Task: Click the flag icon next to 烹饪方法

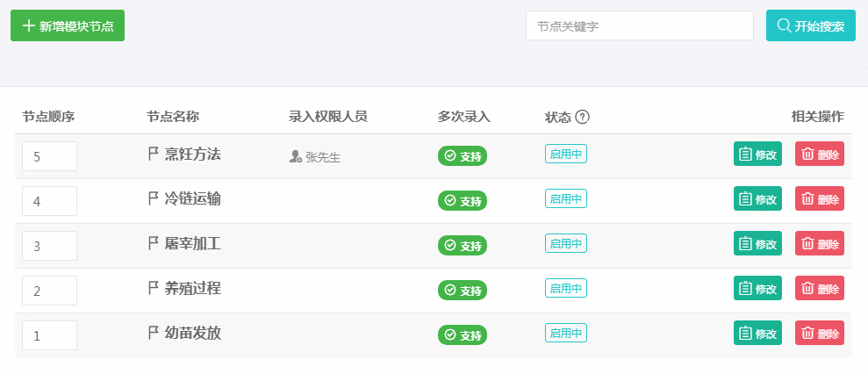Action: tap(154, 154)
